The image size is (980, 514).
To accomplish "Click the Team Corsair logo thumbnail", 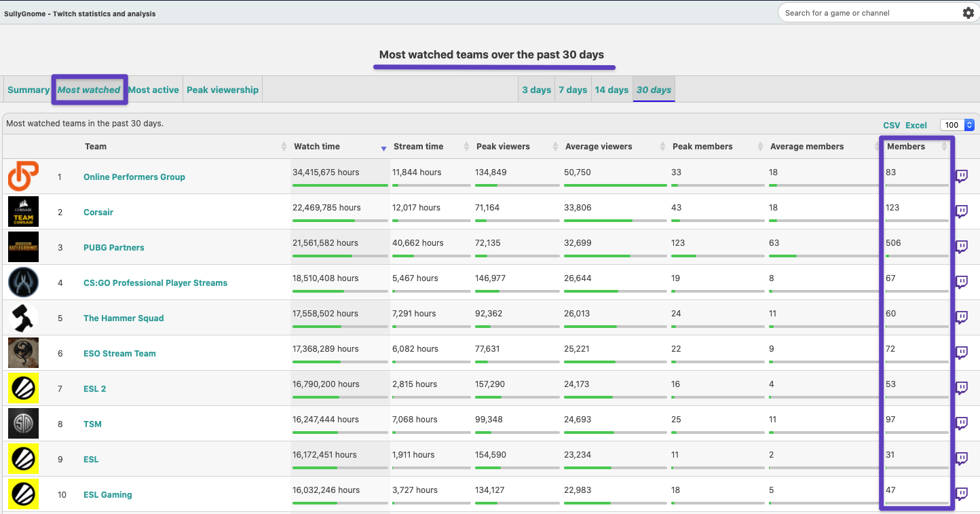I will point(23,212).
